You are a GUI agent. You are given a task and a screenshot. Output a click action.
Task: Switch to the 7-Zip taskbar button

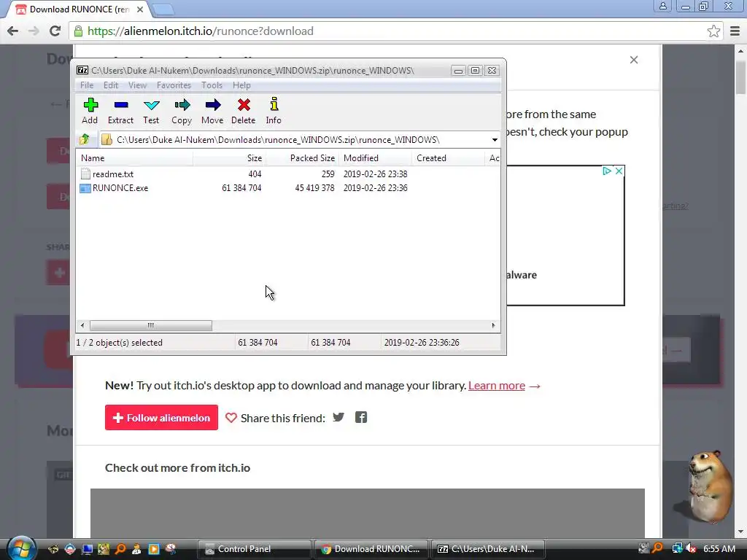point(488,549)
